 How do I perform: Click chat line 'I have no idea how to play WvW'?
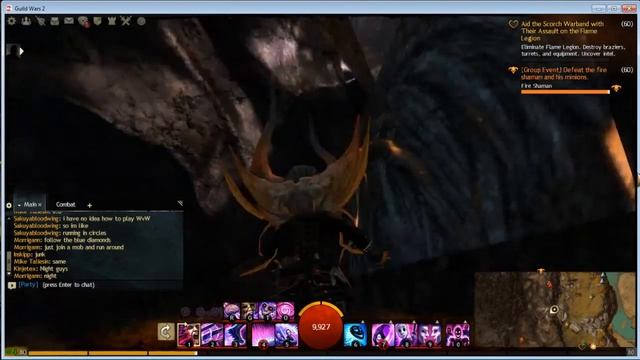click(x=106, y=218)
